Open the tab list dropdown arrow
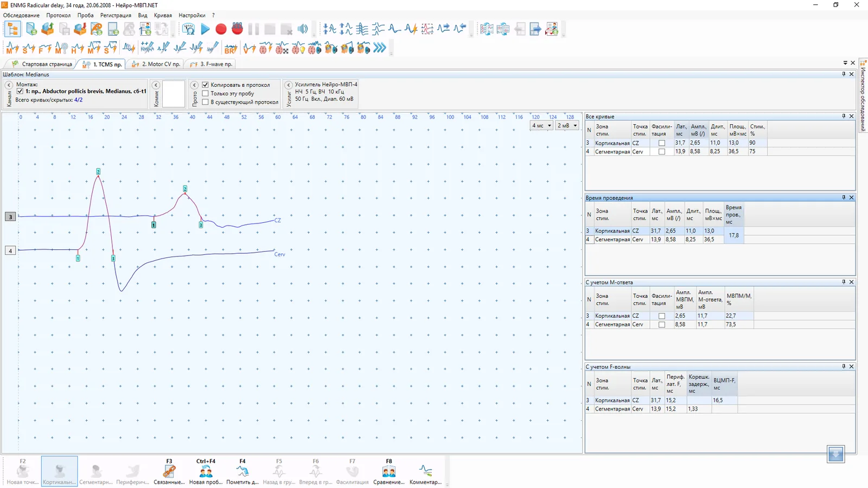The width and height of the screenshot is (868, 488). pos(845,63)
